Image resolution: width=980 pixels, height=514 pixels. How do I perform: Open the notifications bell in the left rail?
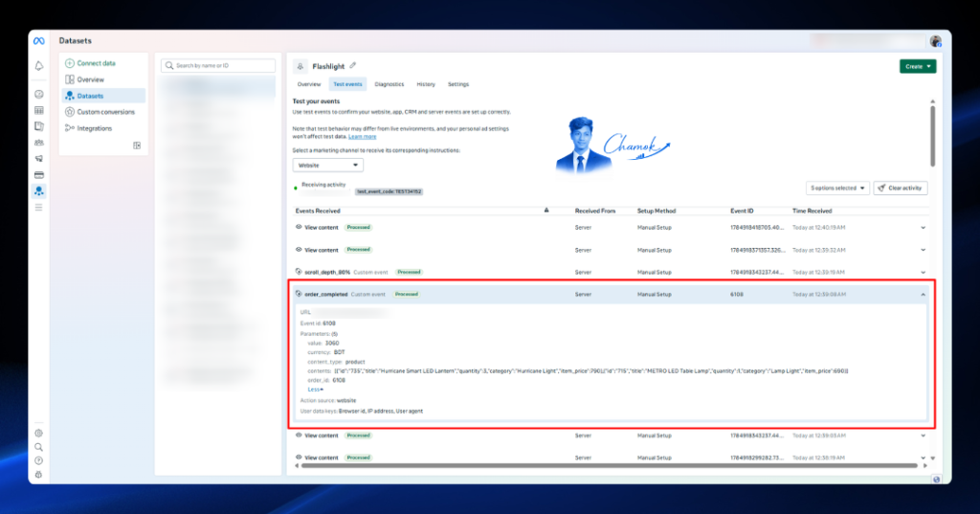[x=38, y=66]
